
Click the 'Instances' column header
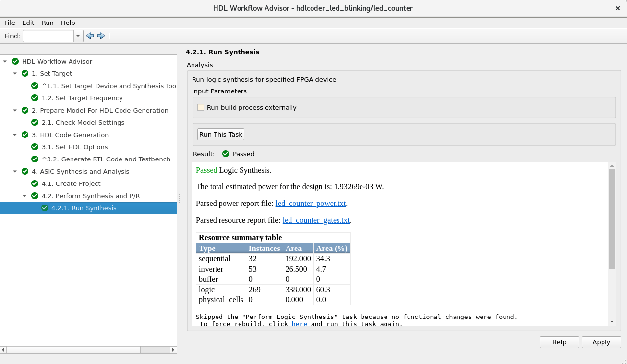pos(265,248)
